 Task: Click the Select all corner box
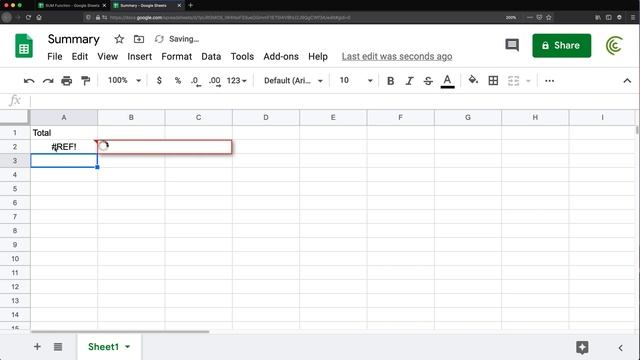pos(15,118)
